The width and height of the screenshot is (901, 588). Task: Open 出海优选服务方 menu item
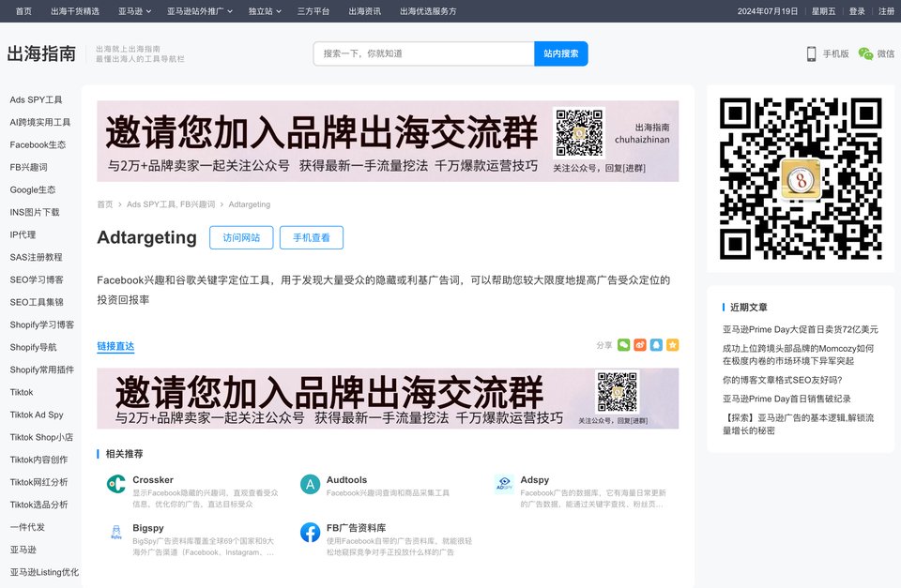[x=428, y=11]
